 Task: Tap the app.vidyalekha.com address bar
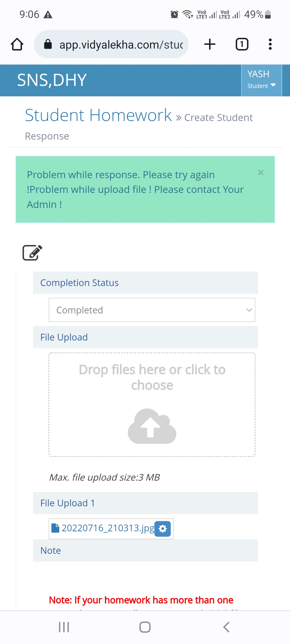click(x=111, y=44)
